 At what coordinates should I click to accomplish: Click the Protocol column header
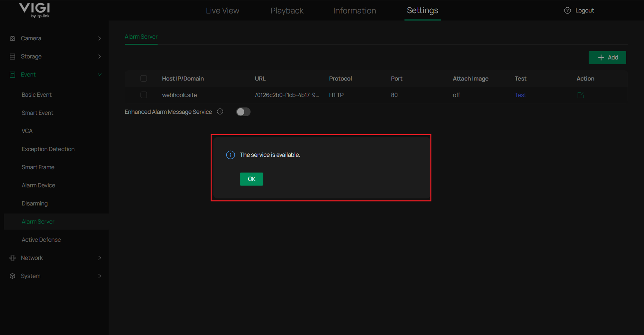click(340, 79)
